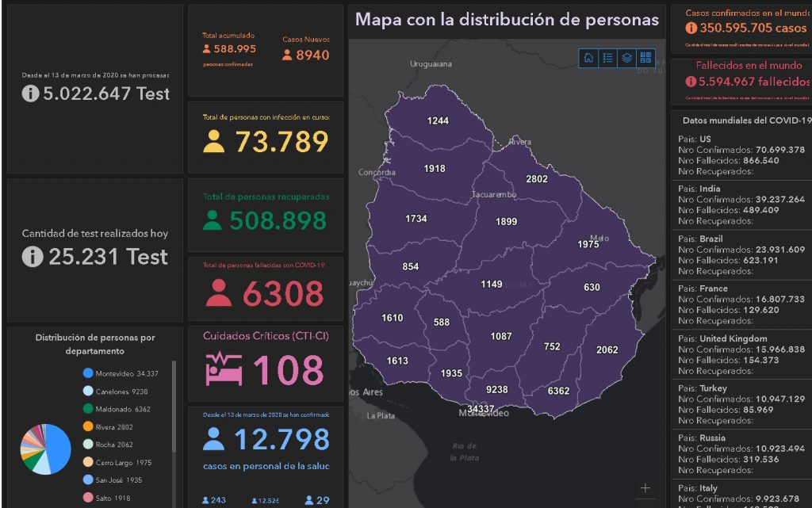Click map region labeled 1613
Viewport: 812px width, 508px height.
(397, 361)
